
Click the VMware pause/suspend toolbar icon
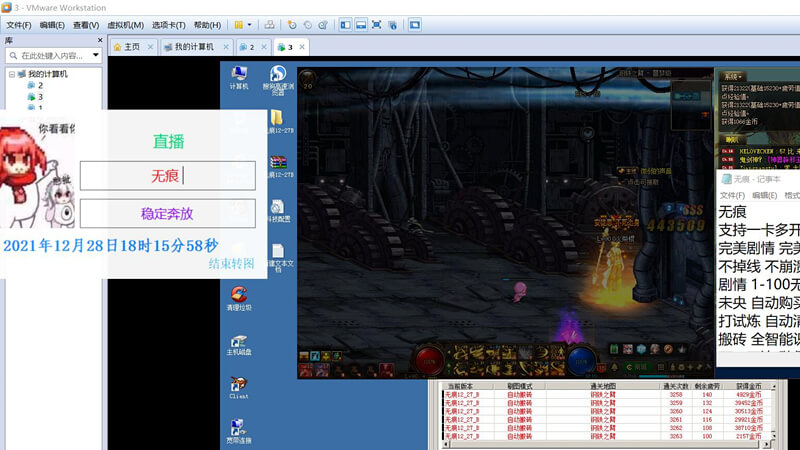238,24
